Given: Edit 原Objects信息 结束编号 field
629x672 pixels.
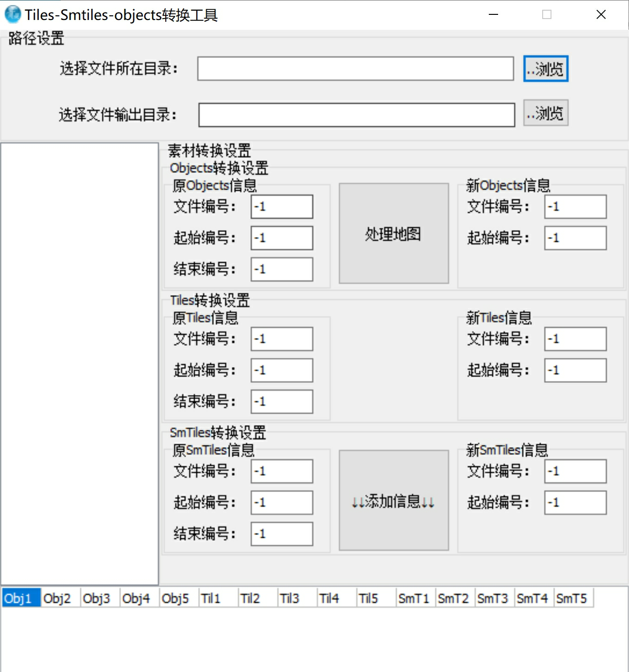Looking at the screenshot, I should 282,269.
